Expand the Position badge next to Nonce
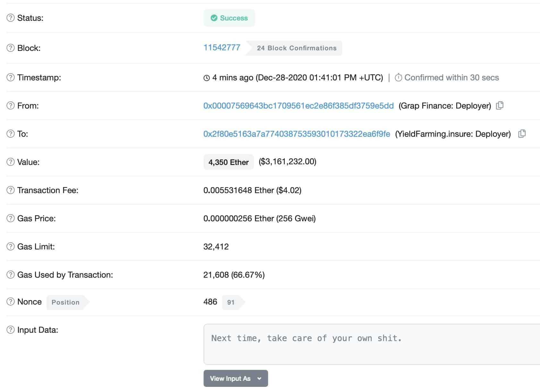Screen dimensions: 540x392 65,302
